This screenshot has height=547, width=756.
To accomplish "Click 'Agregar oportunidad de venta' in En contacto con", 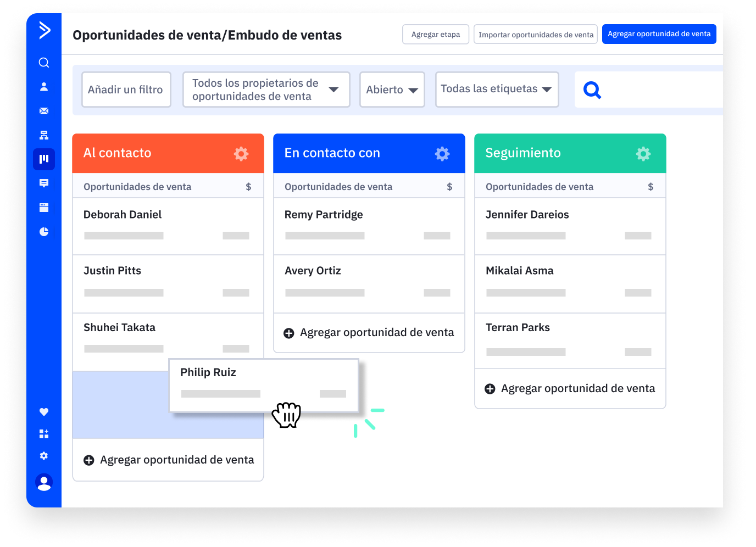I will click(x=377, y=333).
